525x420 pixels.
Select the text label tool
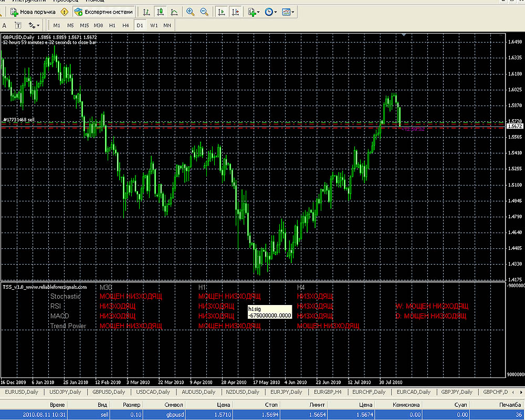click(18, 25)
